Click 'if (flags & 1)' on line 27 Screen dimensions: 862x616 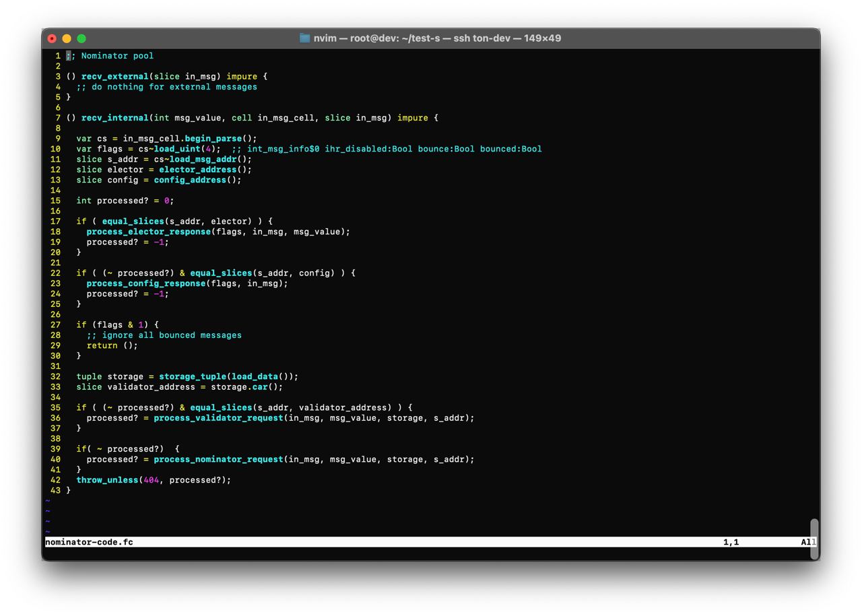(x=112, y=325)
